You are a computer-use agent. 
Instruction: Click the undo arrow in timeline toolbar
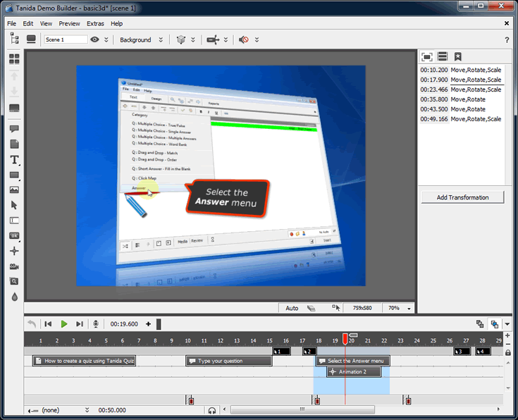pyautogui.click(x=32, y=324)
